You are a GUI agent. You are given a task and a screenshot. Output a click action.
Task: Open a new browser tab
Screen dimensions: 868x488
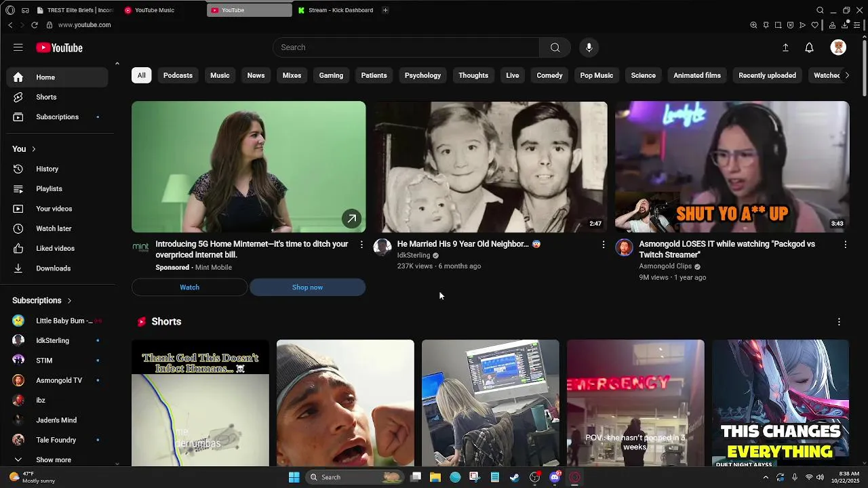[385, 10]
